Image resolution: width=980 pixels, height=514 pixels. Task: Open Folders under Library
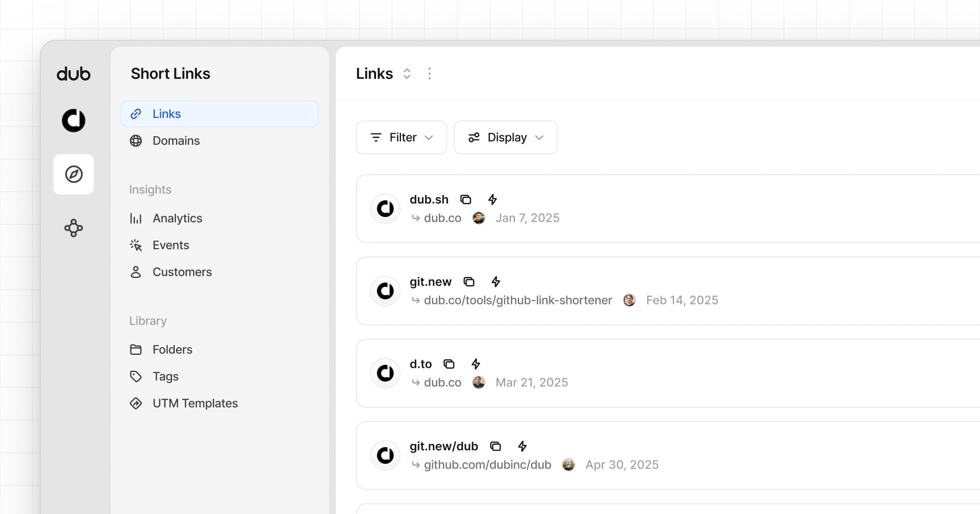(172, 349)
